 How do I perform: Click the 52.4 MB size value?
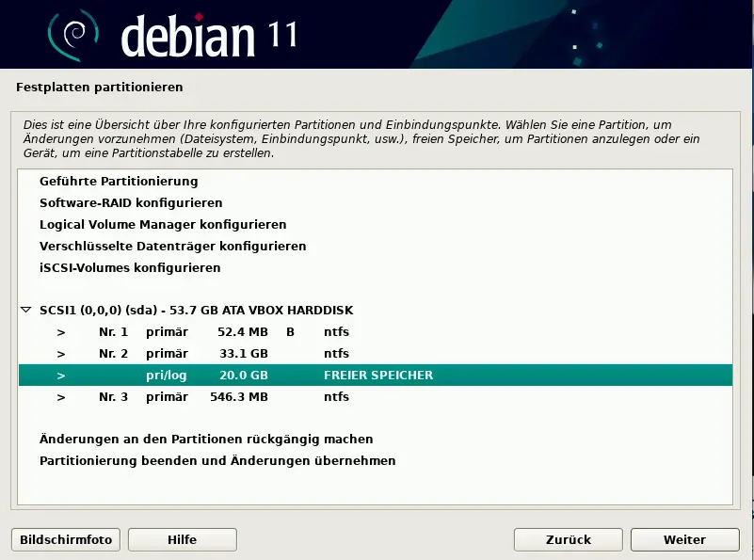[242, 332]
